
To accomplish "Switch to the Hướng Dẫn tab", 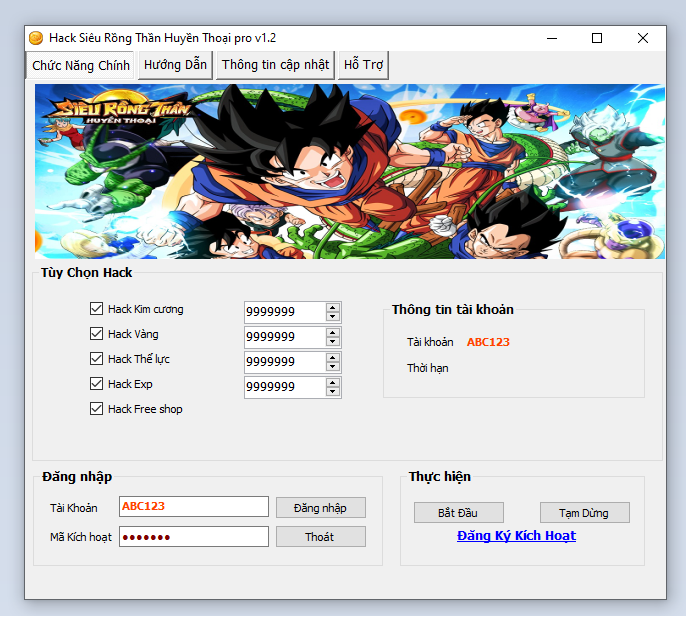I will point(175,65).
